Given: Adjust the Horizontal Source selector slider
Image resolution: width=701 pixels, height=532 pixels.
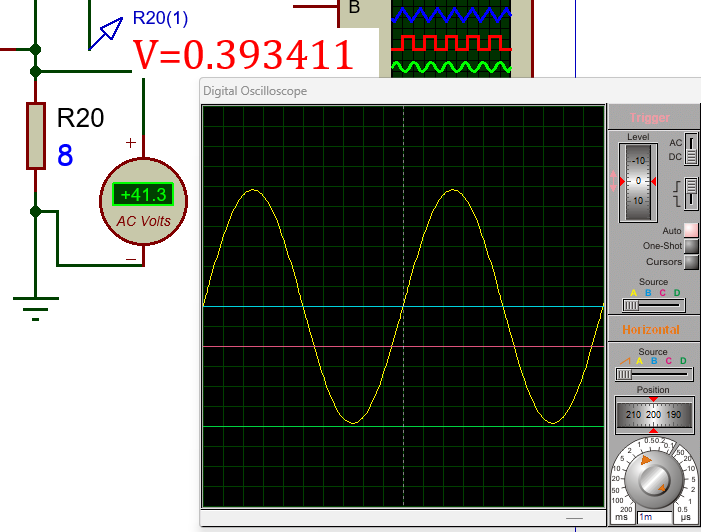Looking at the screenshot, I should coord(653,374).
